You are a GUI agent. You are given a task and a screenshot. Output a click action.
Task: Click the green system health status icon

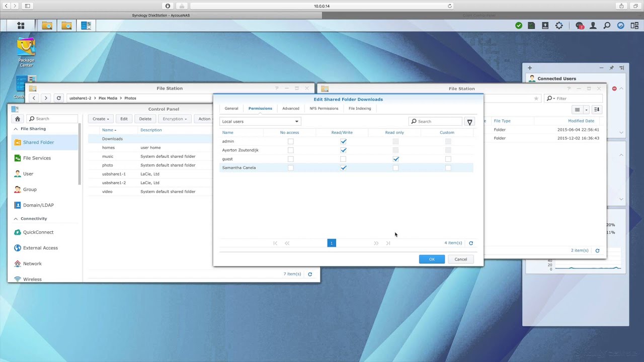[519, 26]
